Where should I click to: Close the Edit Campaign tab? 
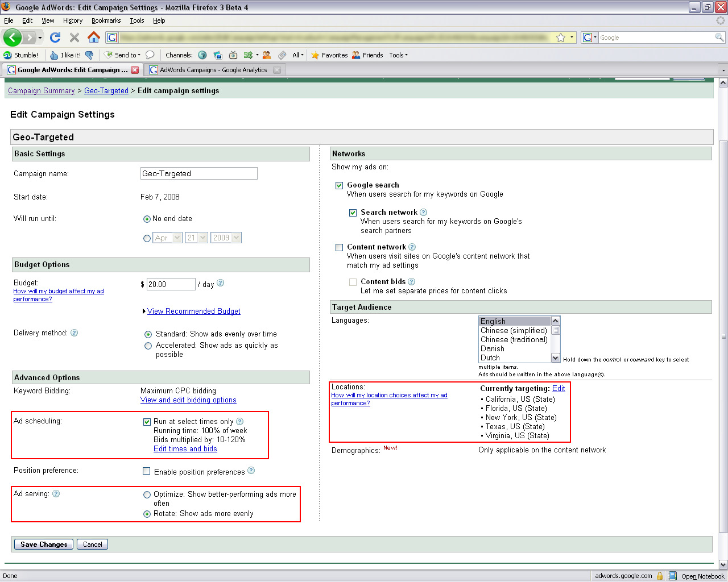135,70
